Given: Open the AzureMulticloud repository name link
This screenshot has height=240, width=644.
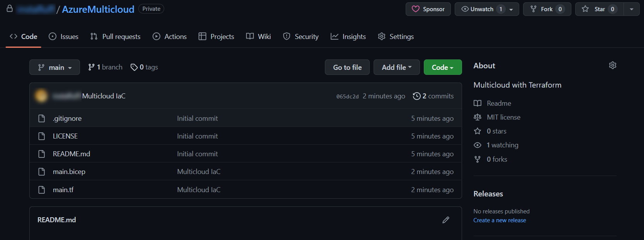Looking at the screenshot, I should 98,9.
